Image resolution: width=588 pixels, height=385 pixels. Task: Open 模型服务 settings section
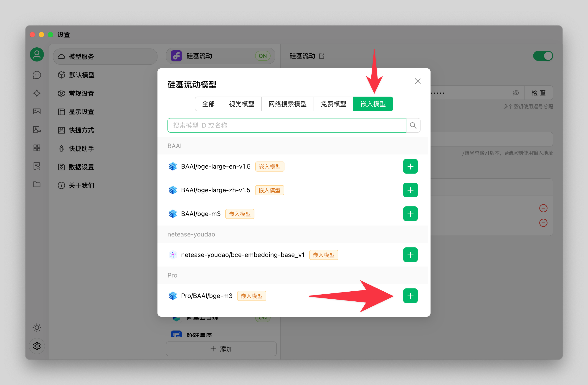tap(105, 56)
